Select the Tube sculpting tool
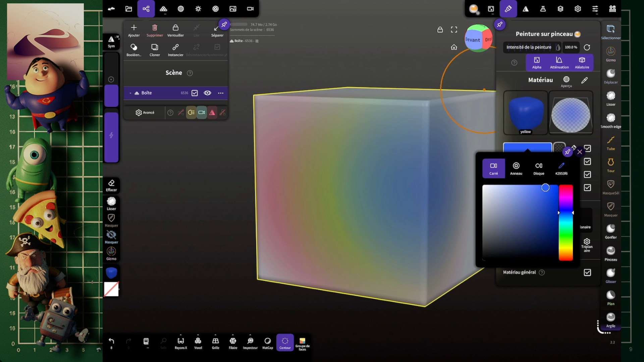The width and height of the screenshot is (644, 362). (610, 142)
